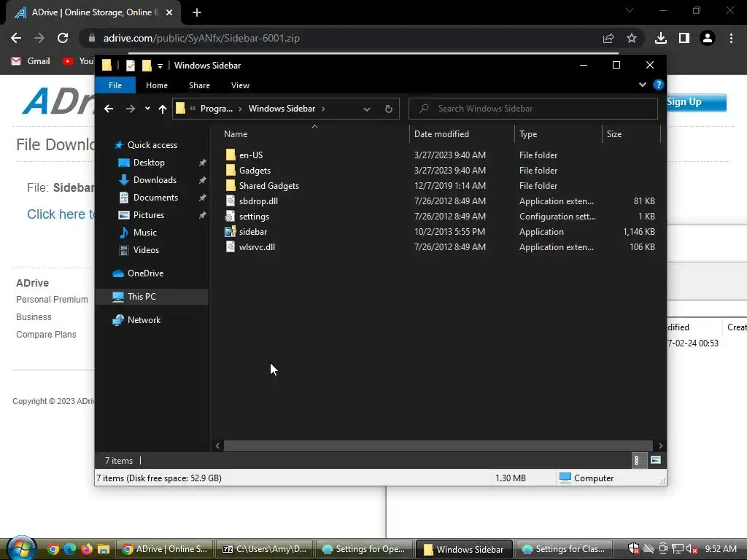The width and height of the screenshot is (747, 560).
Task: Click the Windows Start orb
Action: tap(21, 548)
